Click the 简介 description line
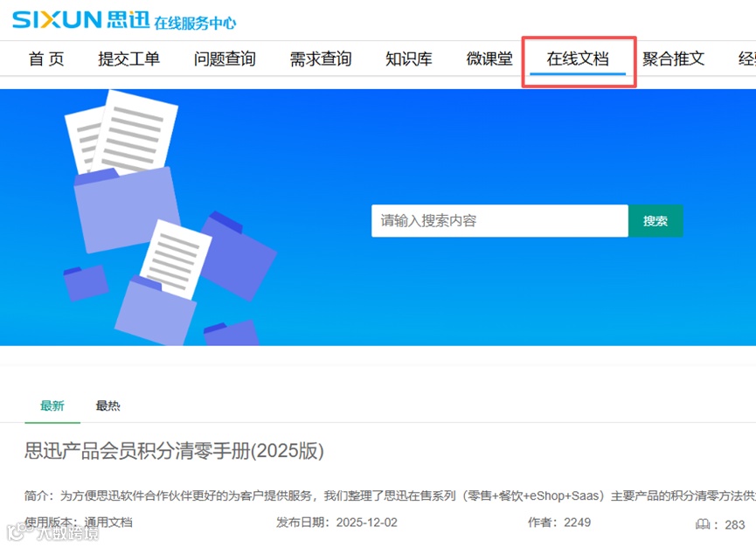Screen dimensions: 756x547 click(390, 496)
